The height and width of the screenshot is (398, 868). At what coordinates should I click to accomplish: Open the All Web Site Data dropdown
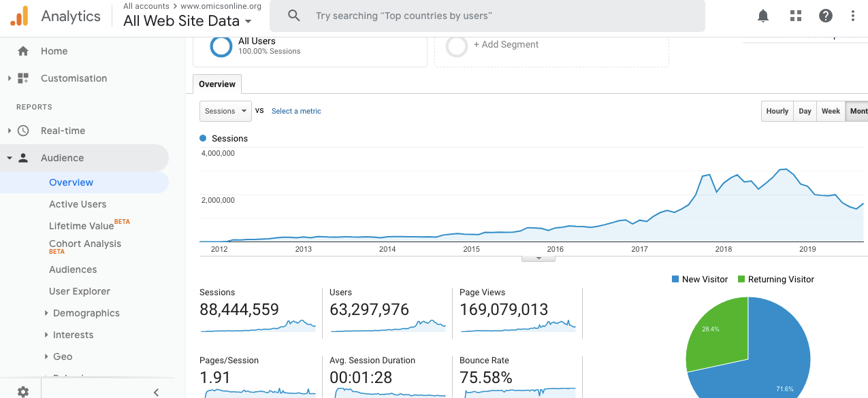coord(188,21)
